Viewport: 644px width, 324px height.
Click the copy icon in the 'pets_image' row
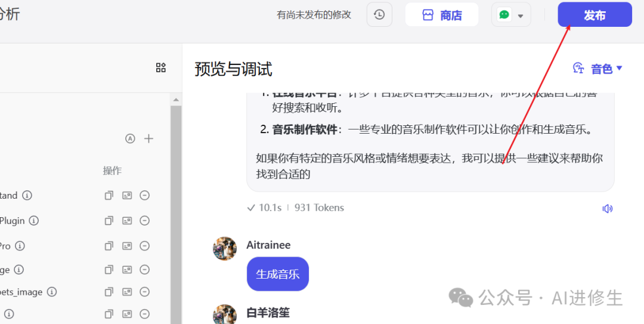click(109, 292)
